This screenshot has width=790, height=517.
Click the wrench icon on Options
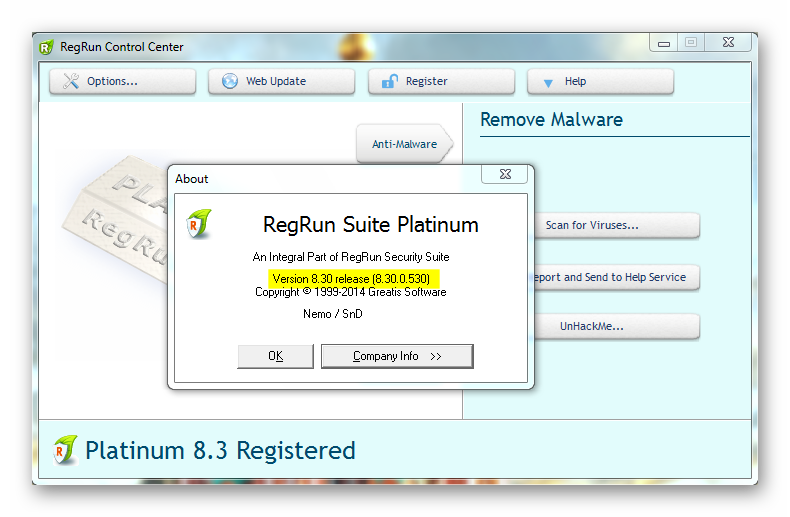71,81
